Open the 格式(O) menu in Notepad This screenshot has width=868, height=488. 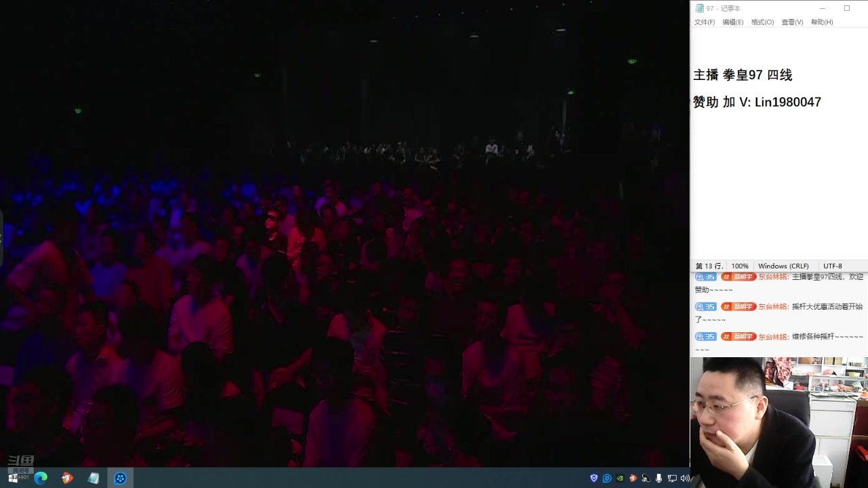coord(762,22)
